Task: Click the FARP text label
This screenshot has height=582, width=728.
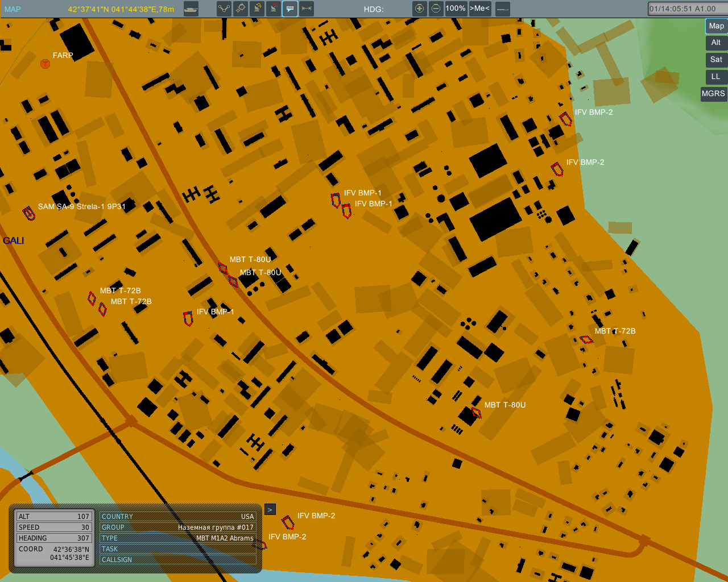Action: [x=63, y=55]
